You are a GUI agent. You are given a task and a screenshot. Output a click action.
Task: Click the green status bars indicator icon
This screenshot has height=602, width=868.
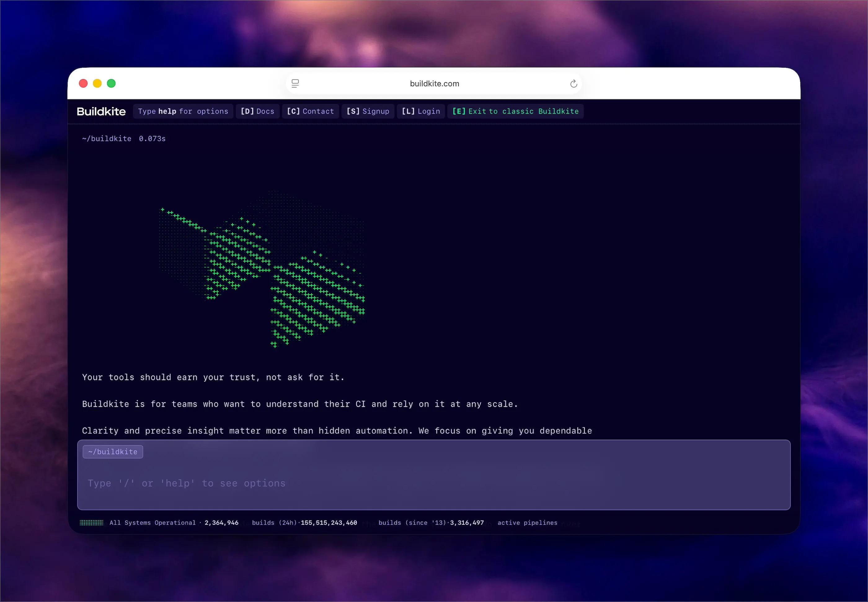tap(91, 522)
